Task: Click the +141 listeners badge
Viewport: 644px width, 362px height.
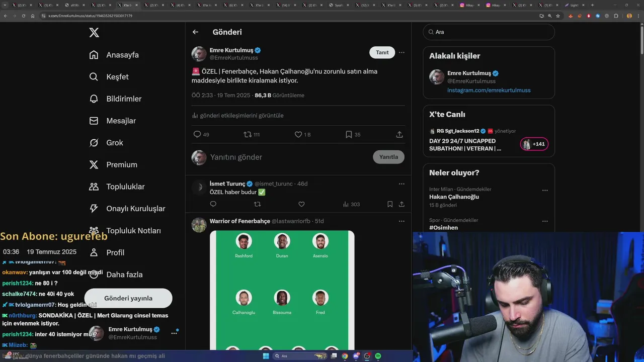Action: (534, 144)
